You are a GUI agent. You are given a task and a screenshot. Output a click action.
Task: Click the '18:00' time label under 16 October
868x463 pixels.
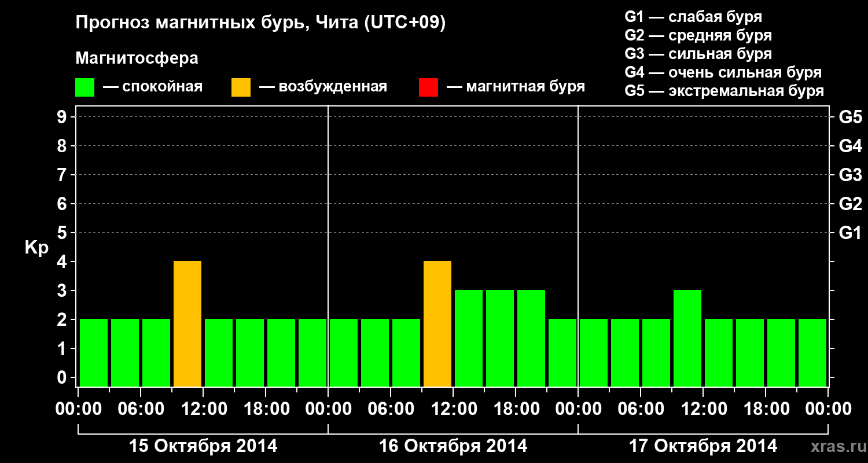(x=516, y=409)
